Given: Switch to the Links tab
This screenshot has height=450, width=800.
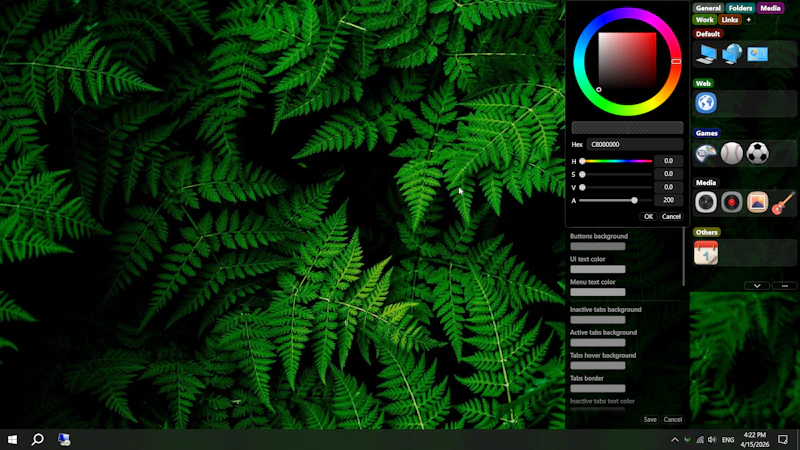Looking at the screenshot, I should tap(730, 20).
